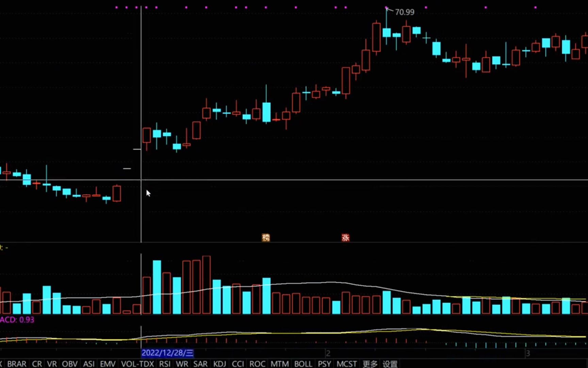Image resolution: width=588 pixels, height=368 pixels.
Task: Click the 70.99 high price label
Action: (x=405, y=12)
